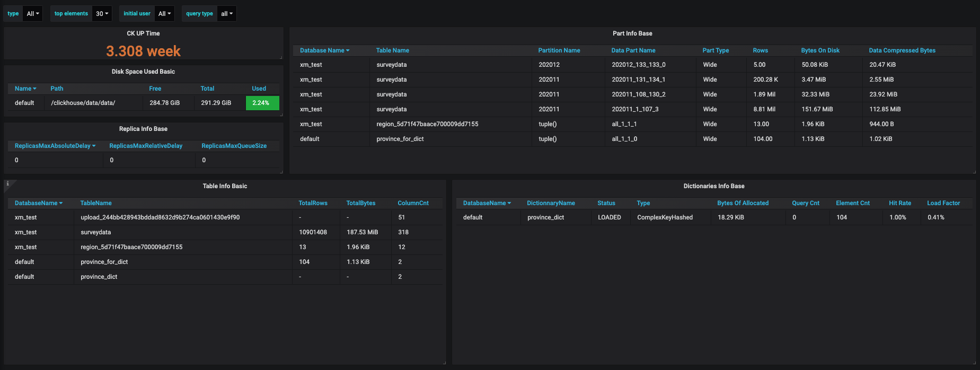The width and height of the screenshot is (980, 370).
Task: Click resize handle of Part Info Base panel
Action: click(974, 172)
